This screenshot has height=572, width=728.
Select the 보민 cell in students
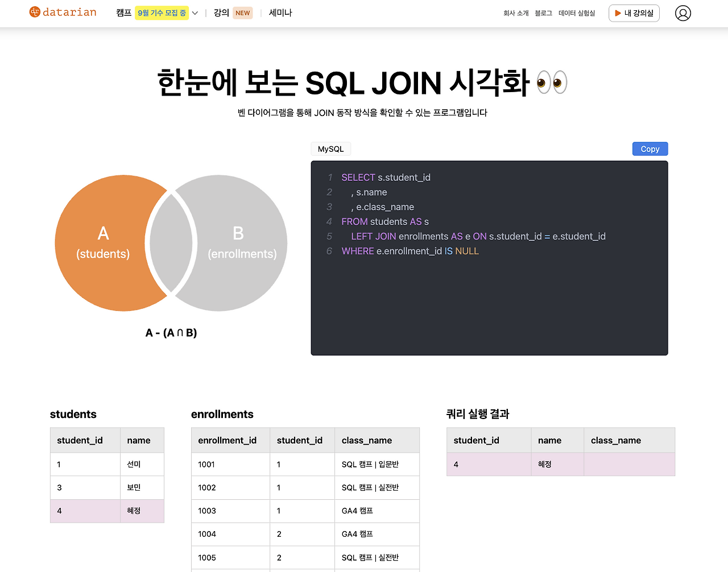click(142, 488)
